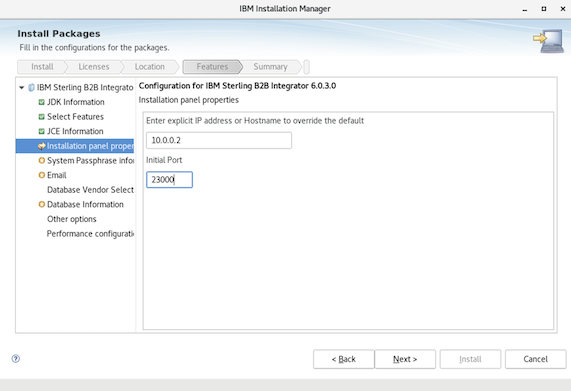The height and width of the screenshot is (391, 571).
Task: Click 'Configuration for IBM Sterling B2B Integrator 6.0.3.0' title
Action: point(237,86)
